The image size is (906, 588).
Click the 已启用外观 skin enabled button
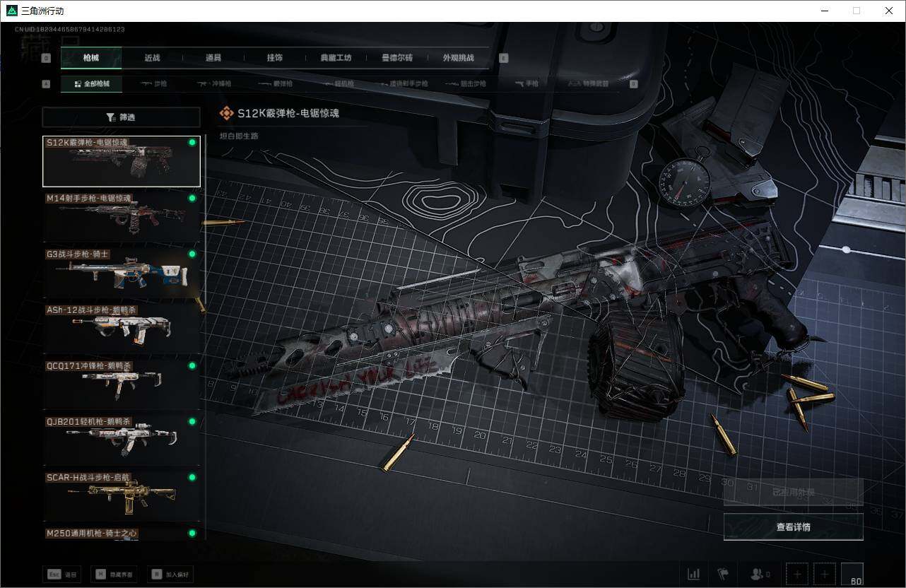tap(794, 492)
